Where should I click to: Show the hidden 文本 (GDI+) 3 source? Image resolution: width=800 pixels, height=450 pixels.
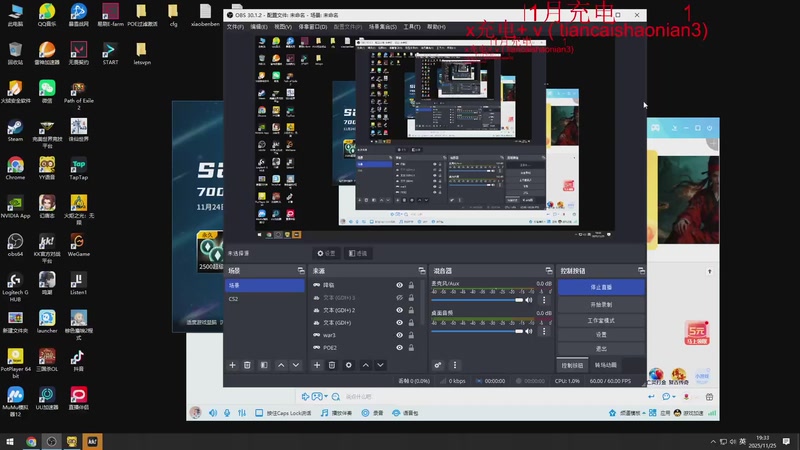399,297
